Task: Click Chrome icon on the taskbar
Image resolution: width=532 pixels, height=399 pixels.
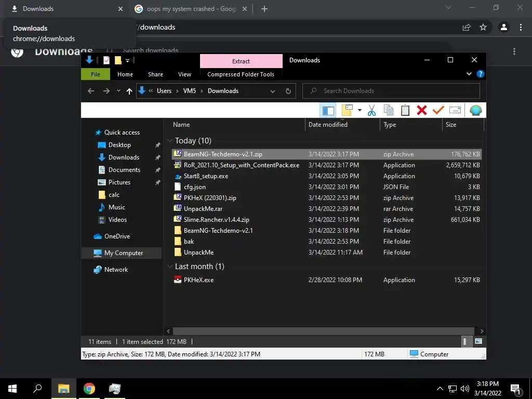Action: (89, 389)
